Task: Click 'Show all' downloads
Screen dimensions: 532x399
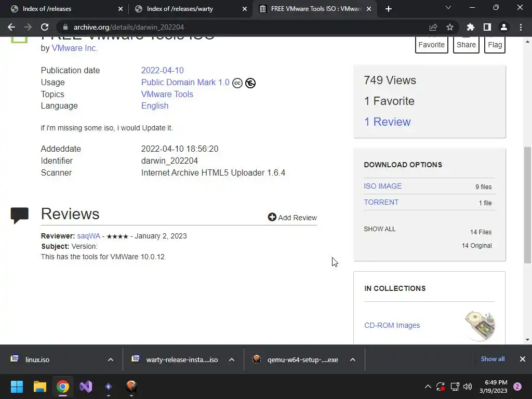Action: [x=493, y=359]
